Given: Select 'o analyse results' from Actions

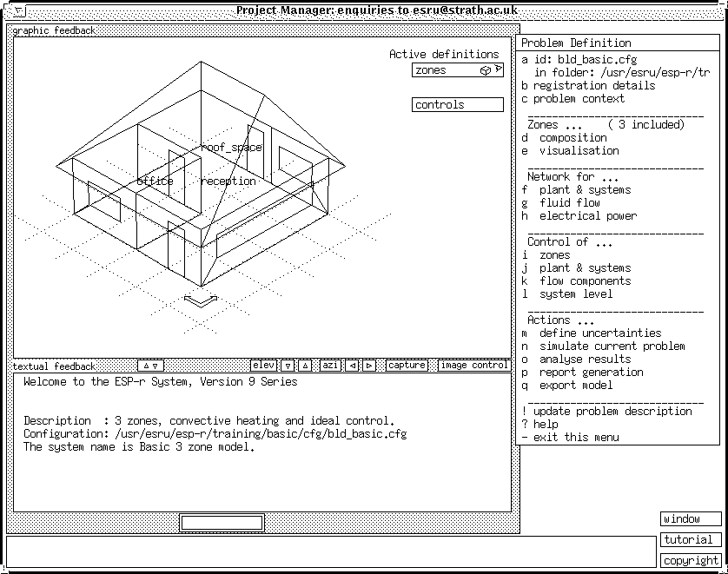Looking at the screenshot, I should (584, 360).
